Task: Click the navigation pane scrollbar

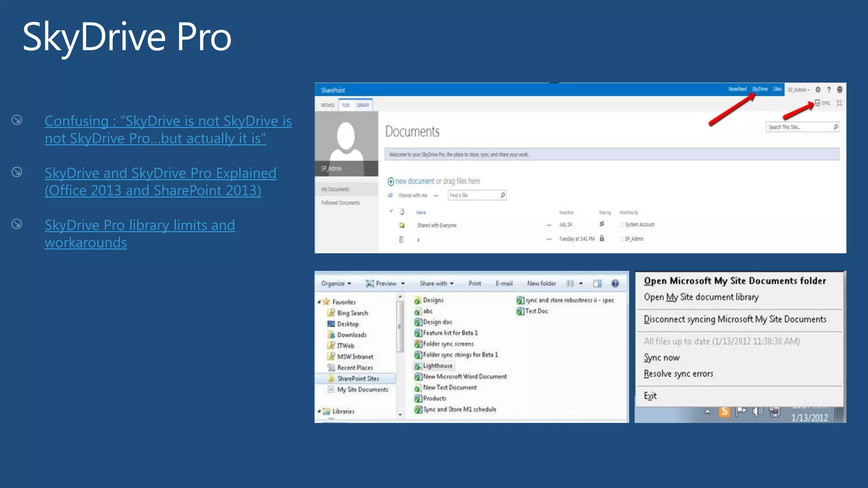Action: (x=400, y=326)
